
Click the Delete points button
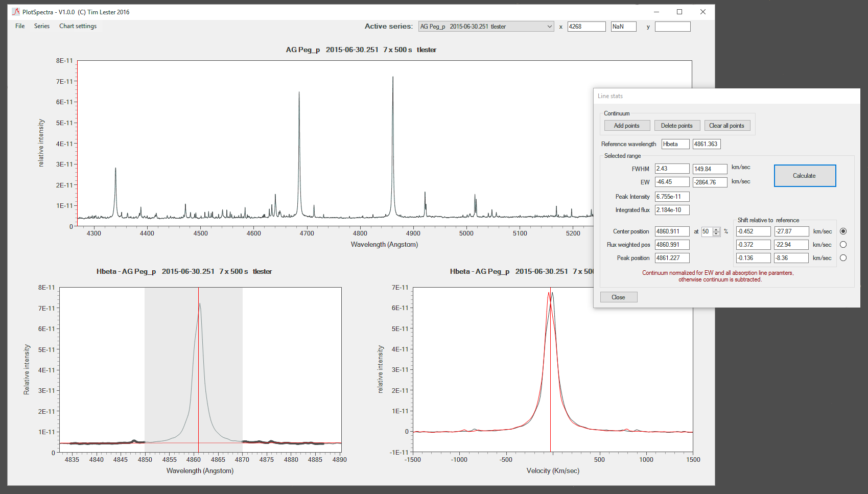coord(676,126)
